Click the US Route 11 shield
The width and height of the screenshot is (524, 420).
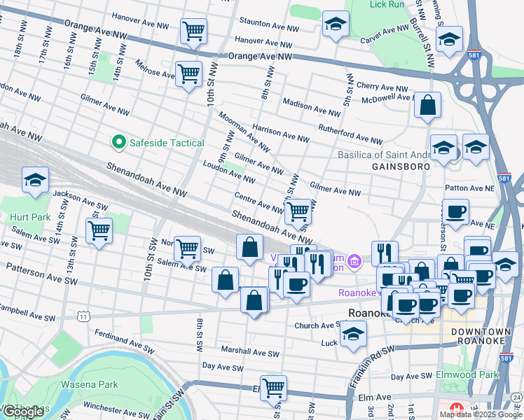[x=83, y=316]
